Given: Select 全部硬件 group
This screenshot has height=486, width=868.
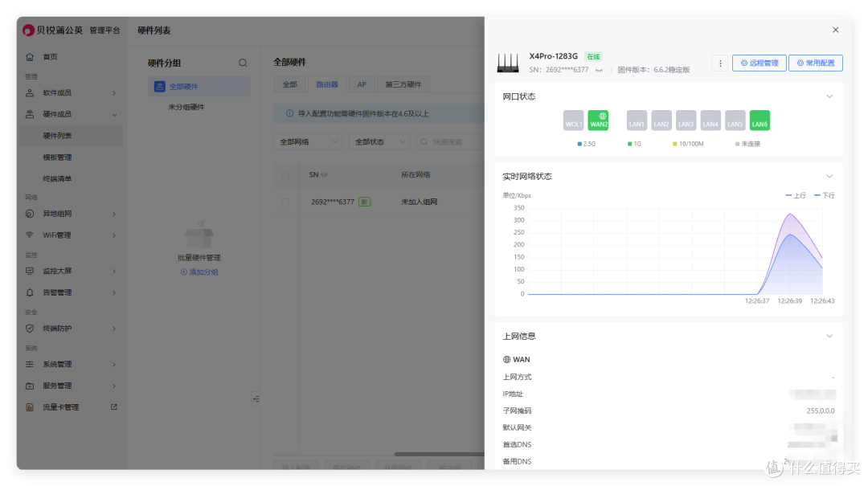Looking at the screenshot, I should tap(199, 86).
